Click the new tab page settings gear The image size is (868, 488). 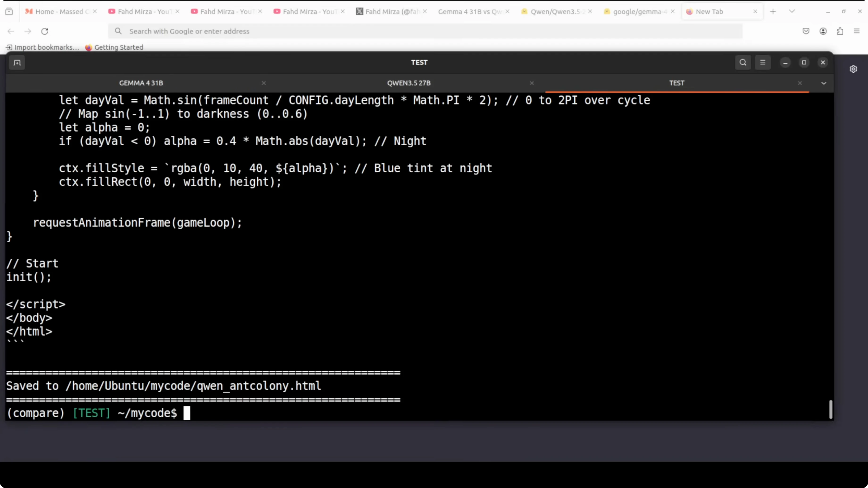coord(853,69)
